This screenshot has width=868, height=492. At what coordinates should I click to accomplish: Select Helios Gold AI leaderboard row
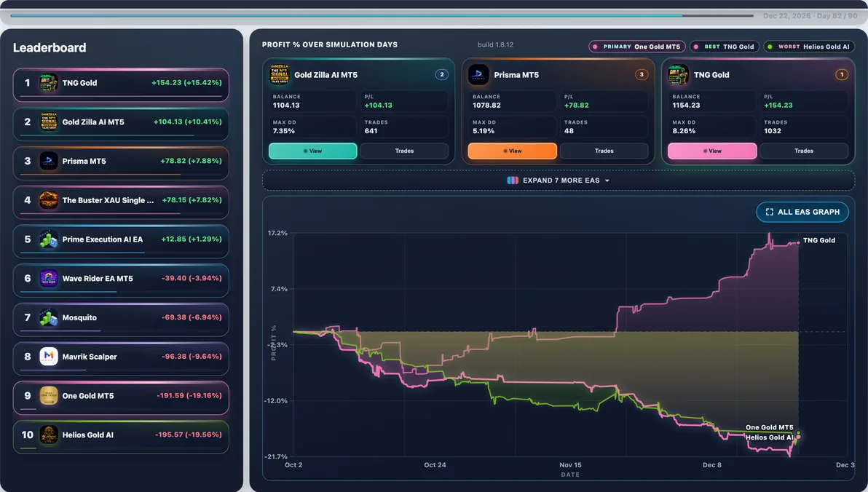121,437
